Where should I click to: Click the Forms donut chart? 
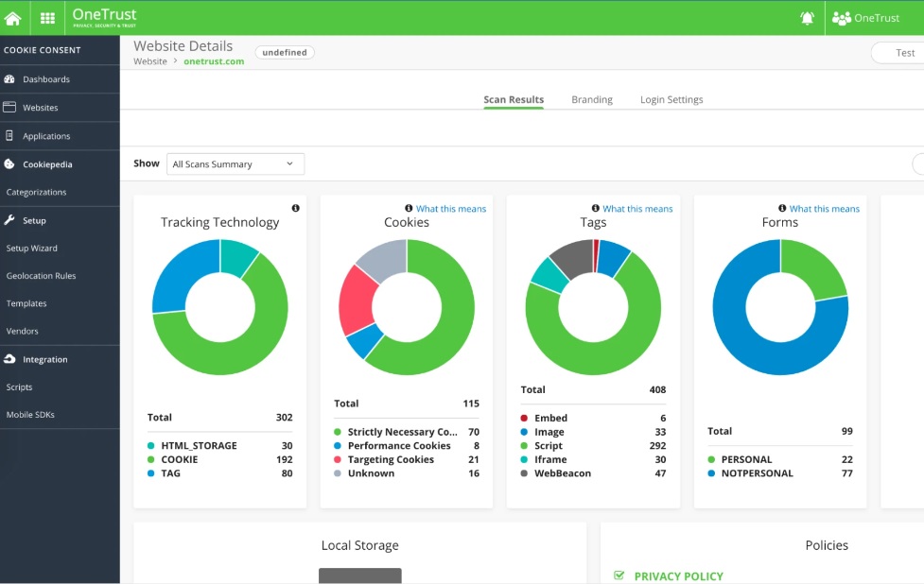pyautogui.click(x=780, y=307)
